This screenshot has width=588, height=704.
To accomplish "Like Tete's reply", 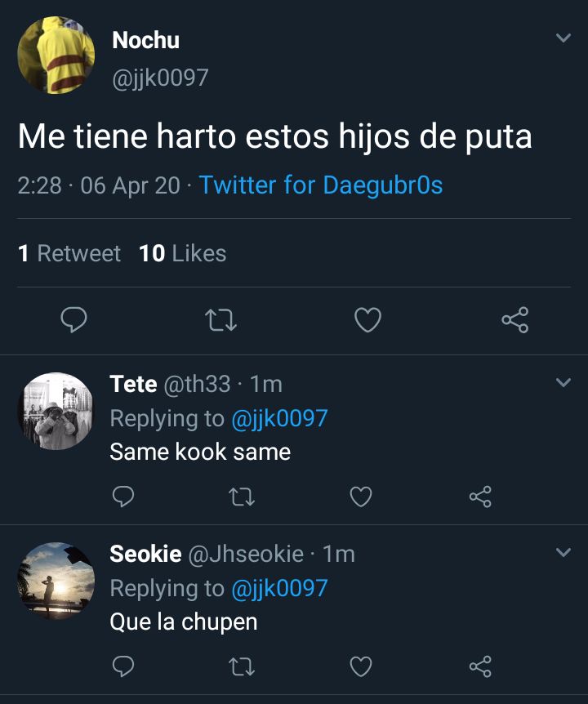I will click(x=361, y=497).
